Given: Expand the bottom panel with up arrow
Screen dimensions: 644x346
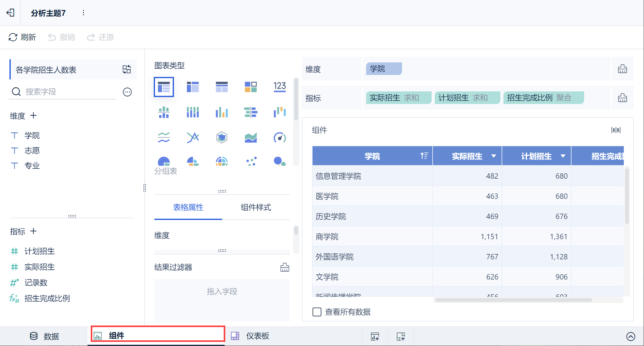Looking at the screenshot, I should point(630,337).
